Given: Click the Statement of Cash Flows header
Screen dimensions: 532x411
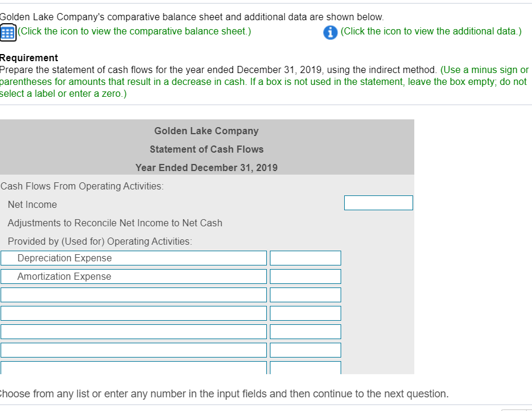Looking at the screenshot, I should point(206,149).
